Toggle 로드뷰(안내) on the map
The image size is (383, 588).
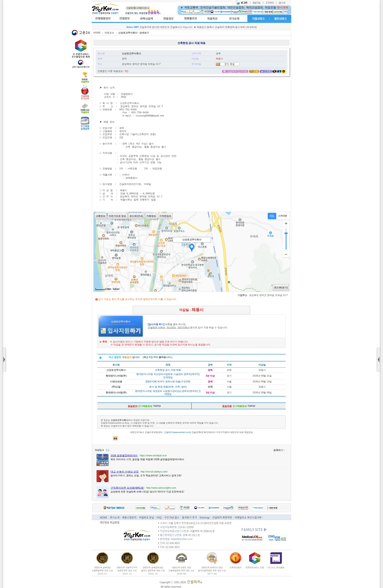point(136,216)
